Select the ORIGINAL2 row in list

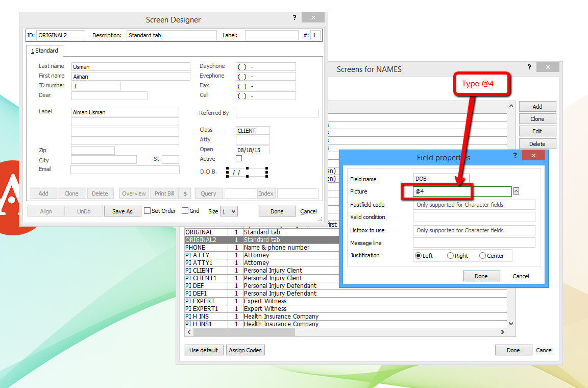pyautogui.click(x=262, y=240)
